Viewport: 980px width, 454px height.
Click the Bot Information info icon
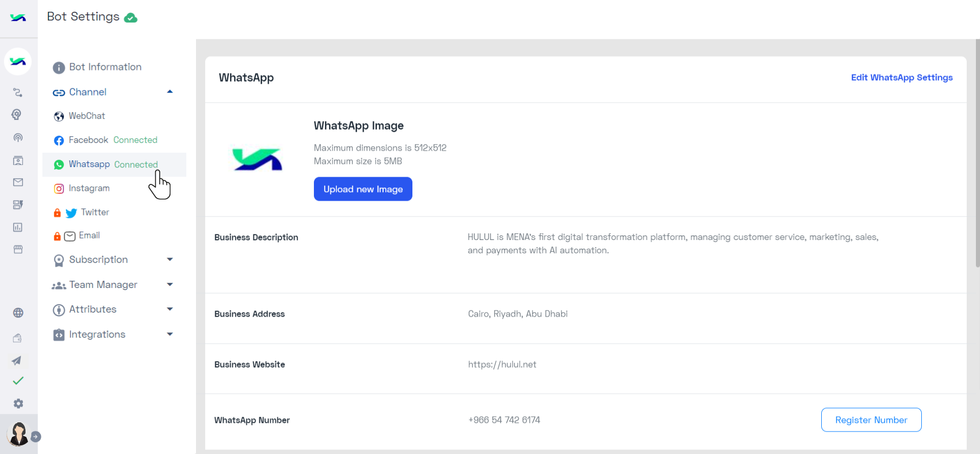[x=59, y=67]
